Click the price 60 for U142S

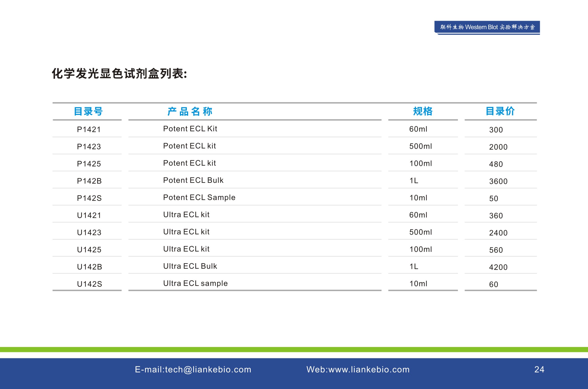click(x=494, y=284)
